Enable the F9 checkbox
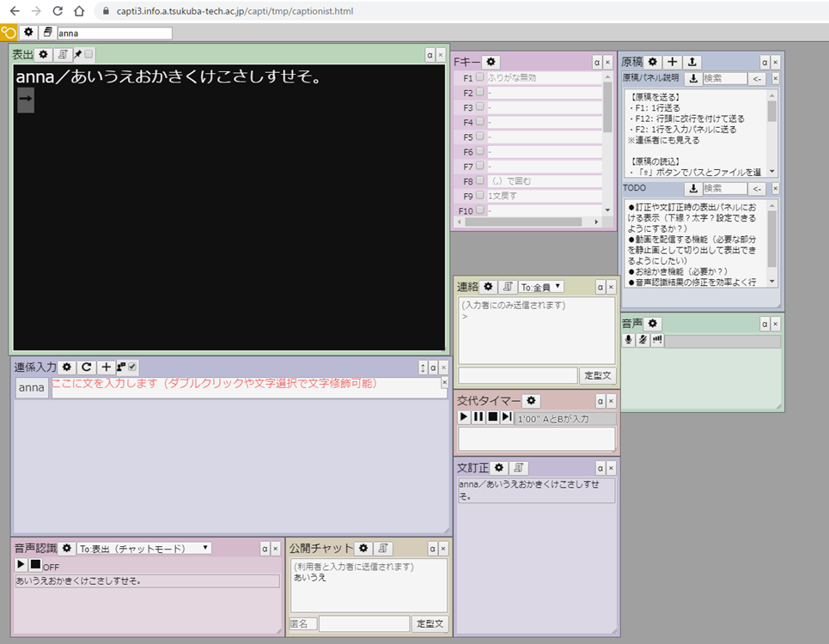829x644 pixels. 479,195
